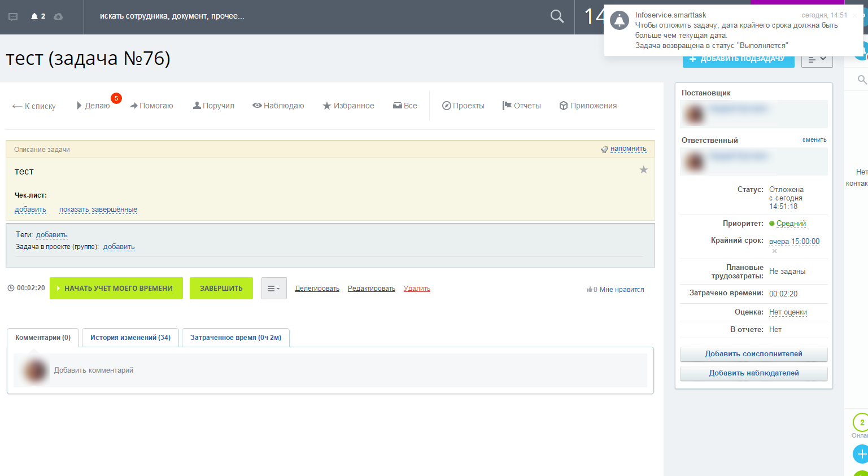Click the notifications bell icon

point(35,16)
